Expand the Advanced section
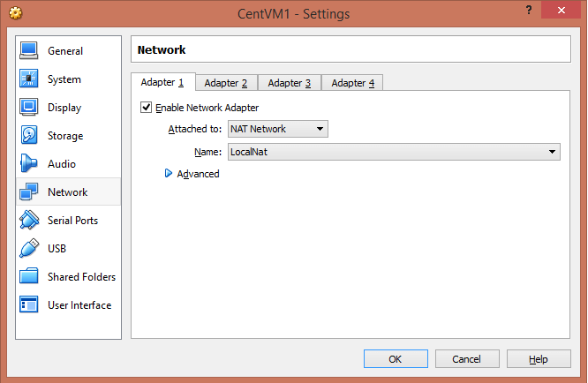Screen dimensions: 588x383 170,174
